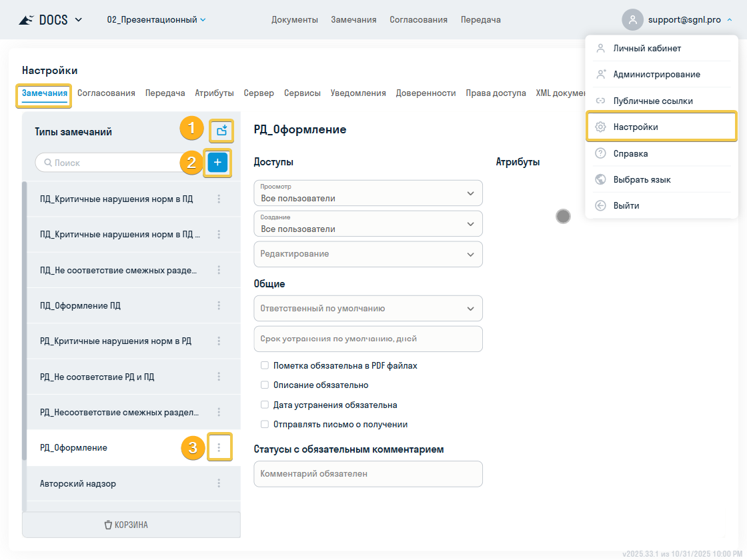Open the Редактирование dropdown
The height and width of the screenshot is (560, 747).
367,254
